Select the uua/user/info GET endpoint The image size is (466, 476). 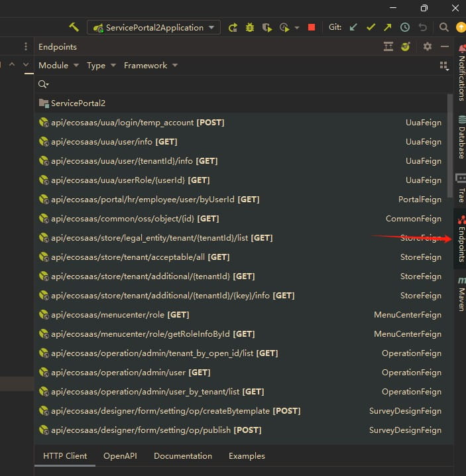click(x=114, y=142)
